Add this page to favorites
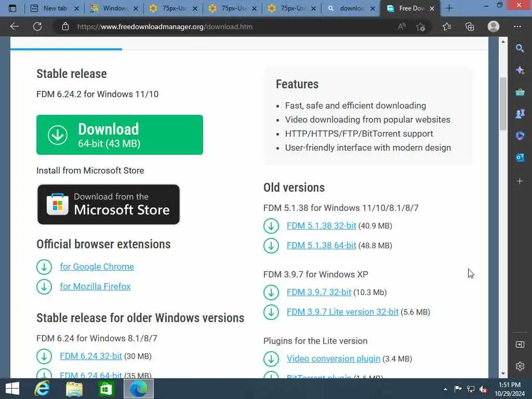532x399 pixels. 421,26
